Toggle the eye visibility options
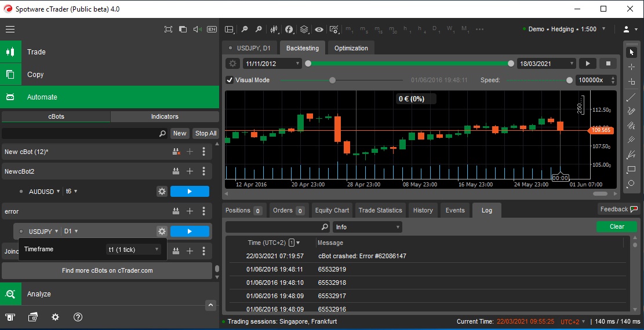 319,29
